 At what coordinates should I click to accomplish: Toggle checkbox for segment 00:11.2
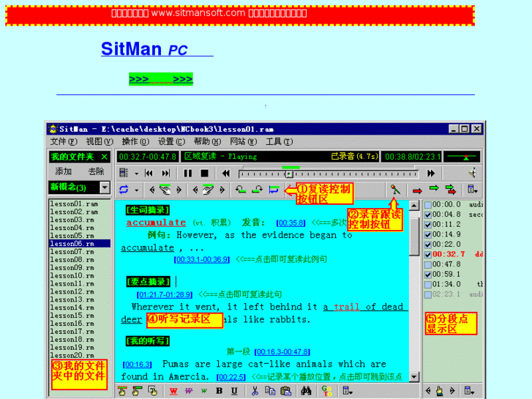428,225
